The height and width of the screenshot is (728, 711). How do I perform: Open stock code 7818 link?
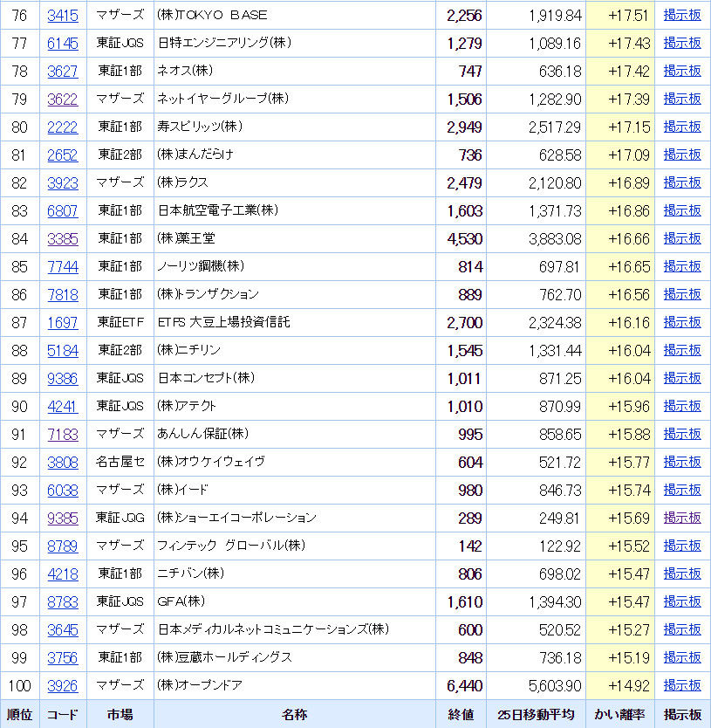(x=63, y=294)
